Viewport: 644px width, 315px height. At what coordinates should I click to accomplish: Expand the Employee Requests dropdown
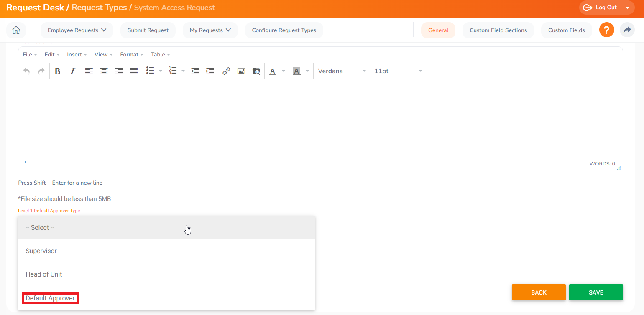click(x=77, y=30)
